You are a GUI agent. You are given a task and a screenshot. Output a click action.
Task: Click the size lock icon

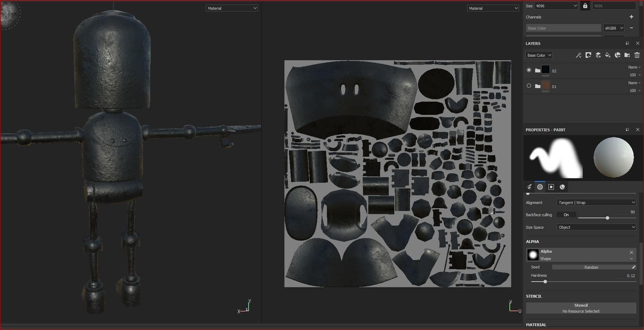tap(585, 6)
